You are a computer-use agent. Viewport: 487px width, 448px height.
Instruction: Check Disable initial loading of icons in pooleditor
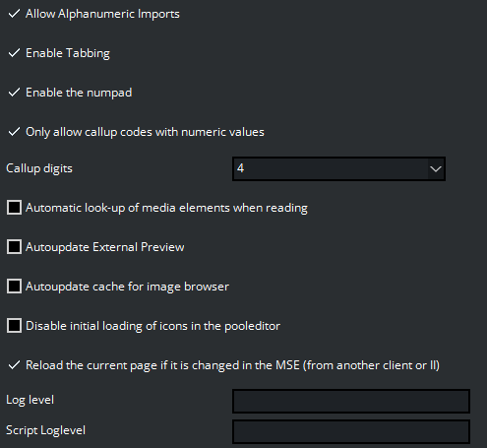point(14,326)
